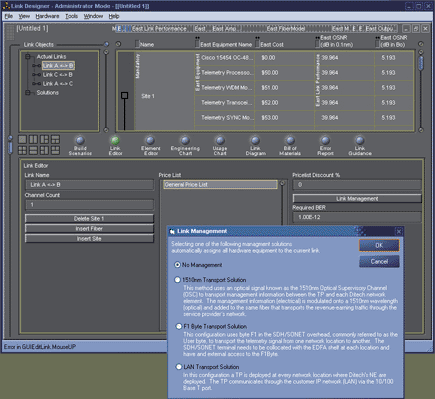
Task: Click the Channel Count field
Action: tap(90, 205)
